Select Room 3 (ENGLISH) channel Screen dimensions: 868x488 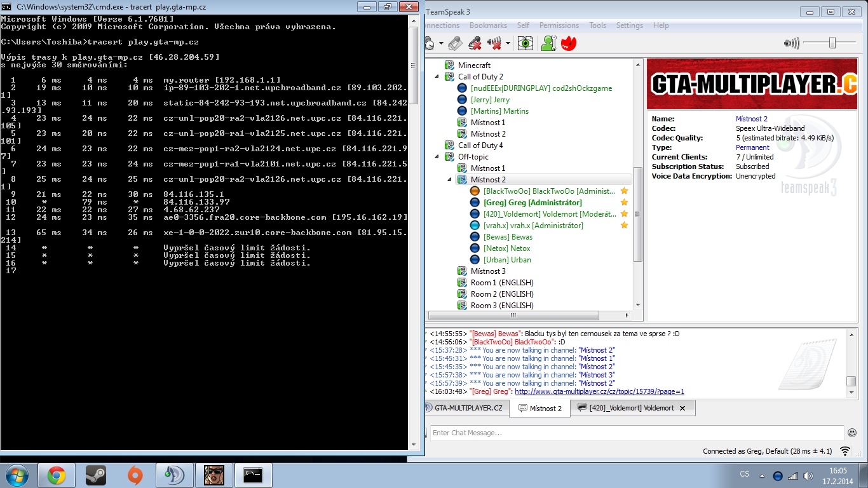pos(502,306)
